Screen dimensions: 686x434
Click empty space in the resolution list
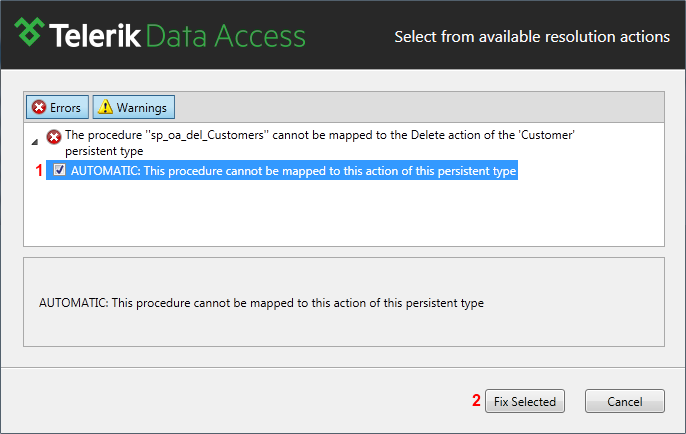(x=344, y=213)
